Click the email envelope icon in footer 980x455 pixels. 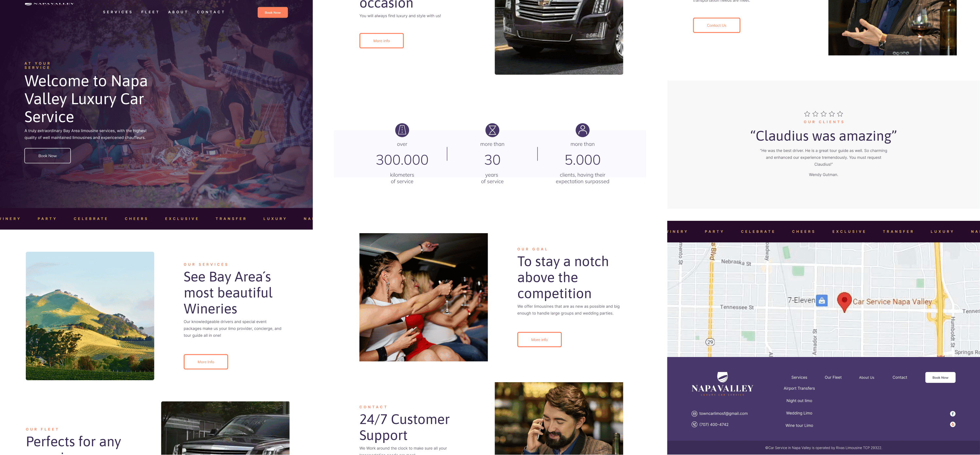694,414
